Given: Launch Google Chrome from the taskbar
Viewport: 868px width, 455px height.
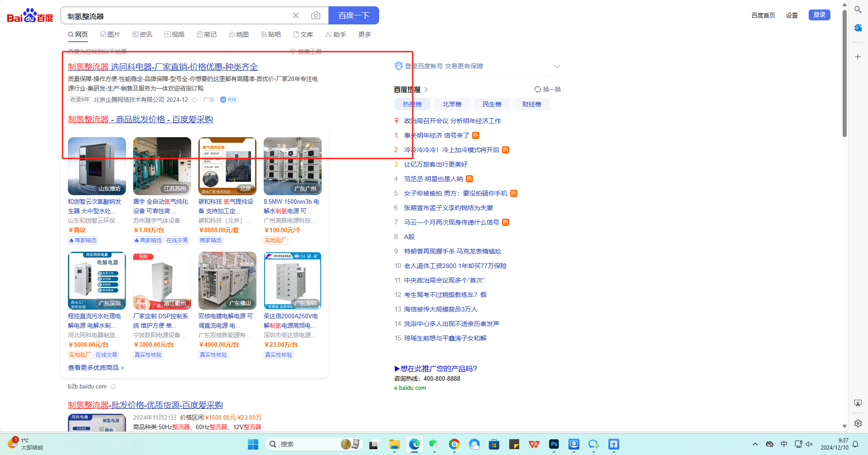Looking at the screenshot, I should pyautogui.click(x=454, y=444).
